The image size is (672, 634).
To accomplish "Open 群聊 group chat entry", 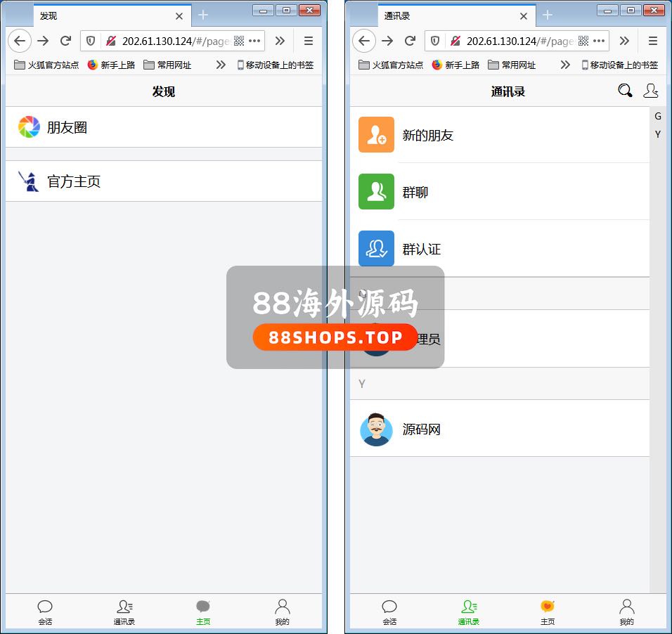I will (415, 192).
